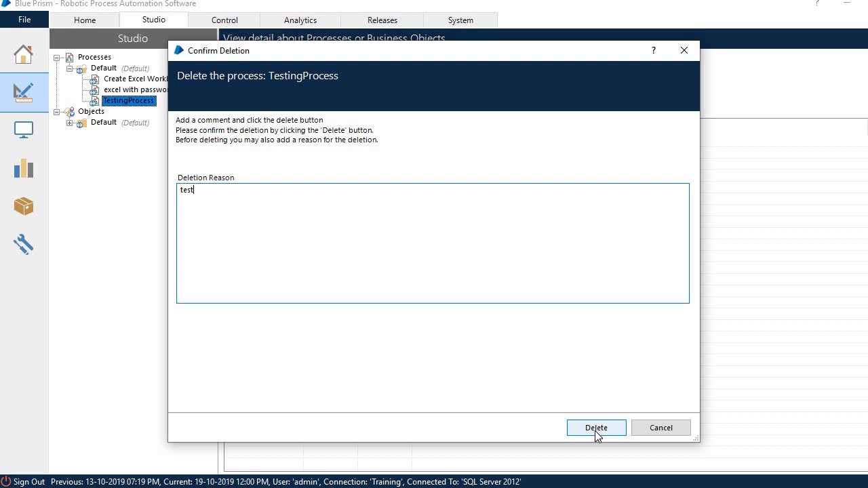Open the Home sidebar icon
The height and width of the screenshot is (488, 868).
pos(24,54)
